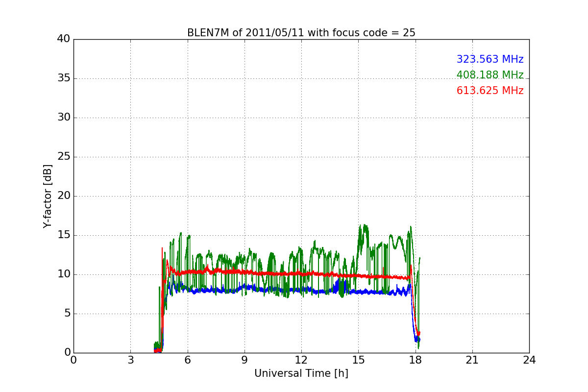Click the y-axis tick label 35
Screen dimensions: 588x392
[63, 78]
